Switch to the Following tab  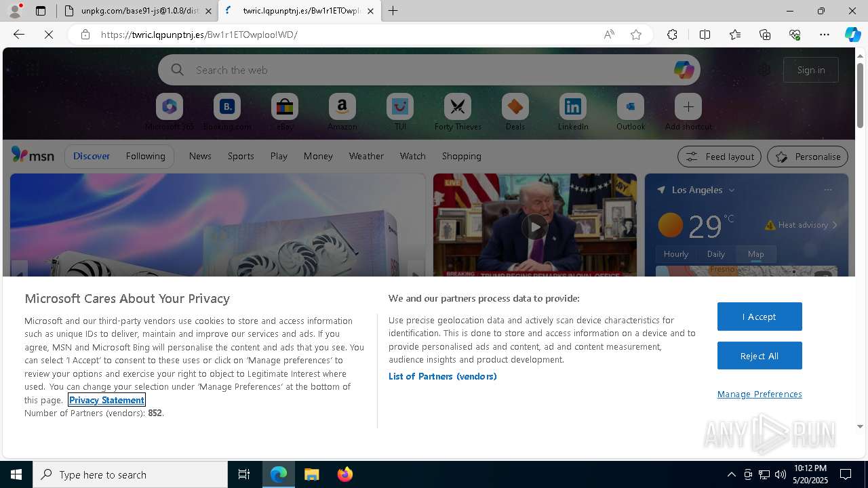tap(145, 156)
